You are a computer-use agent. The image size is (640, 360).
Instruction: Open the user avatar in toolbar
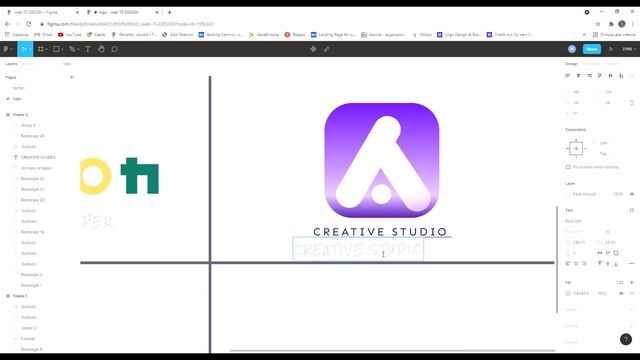click(x=572, y=49)
